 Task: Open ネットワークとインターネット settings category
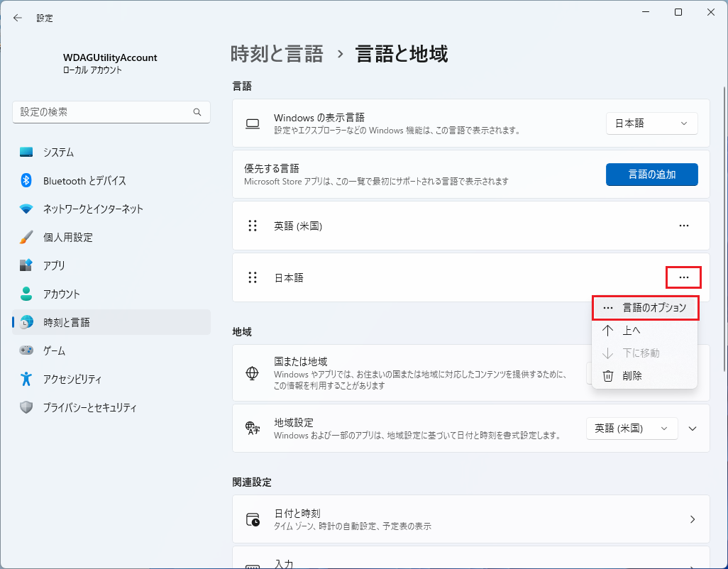pos(111,209)
